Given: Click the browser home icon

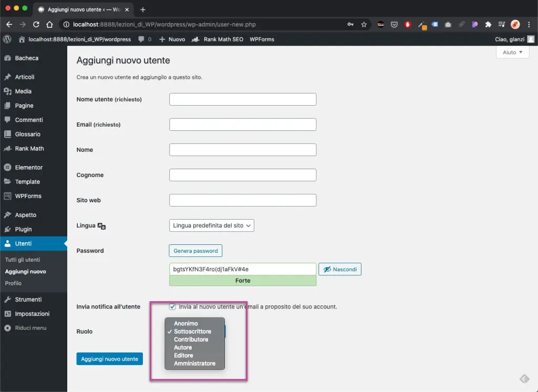Looking at the screenshot, I should pyautogui.click(x=50, y=24).
